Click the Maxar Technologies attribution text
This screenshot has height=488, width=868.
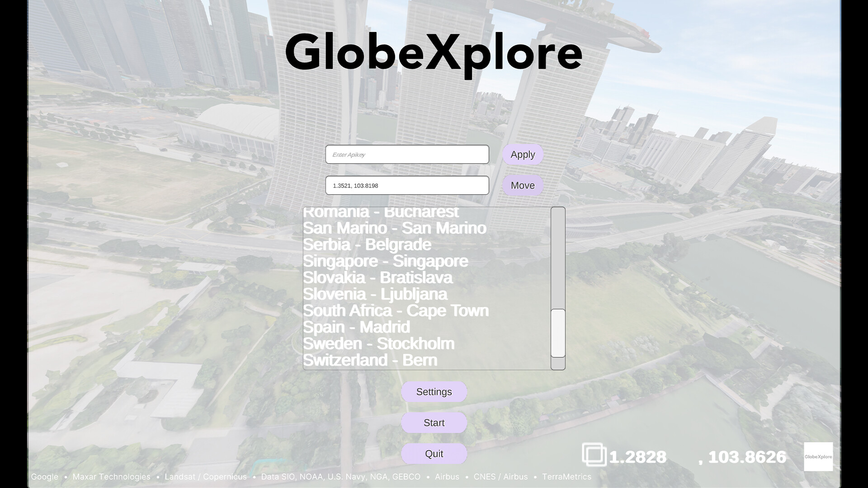(x=111, y=477)
